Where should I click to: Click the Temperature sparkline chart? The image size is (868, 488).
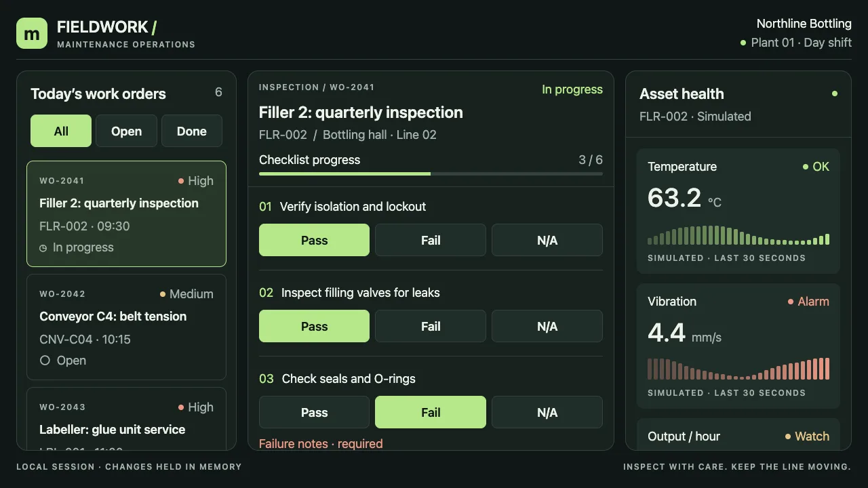738,235
